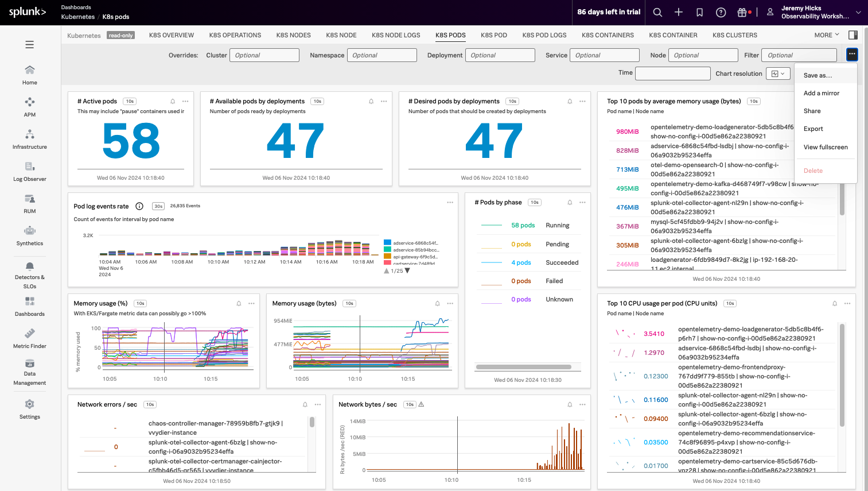Open the gift box what's new icon
The image size is (868, 491).
pyautogui.click(x=742, y=12)
